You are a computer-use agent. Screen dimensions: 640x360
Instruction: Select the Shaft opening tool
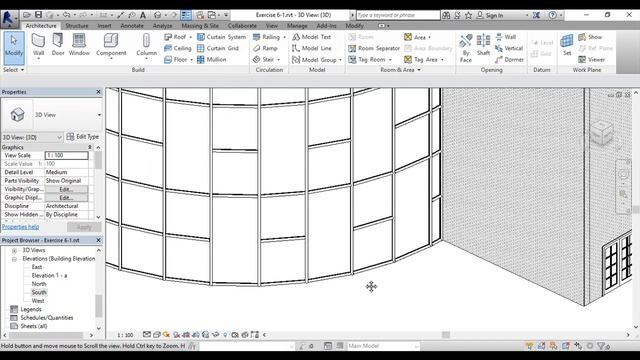point(483,45)
